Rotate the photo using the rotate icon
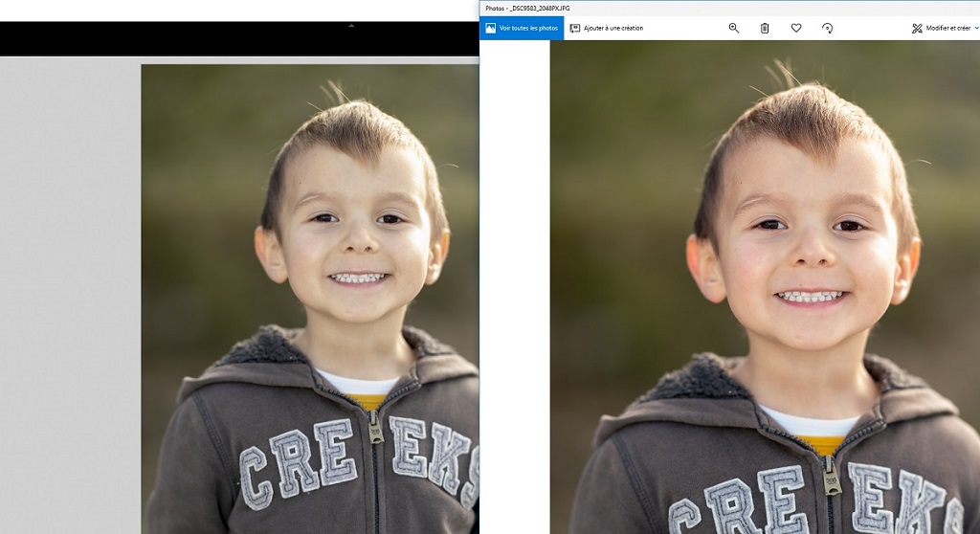 [x=828, y=28]
